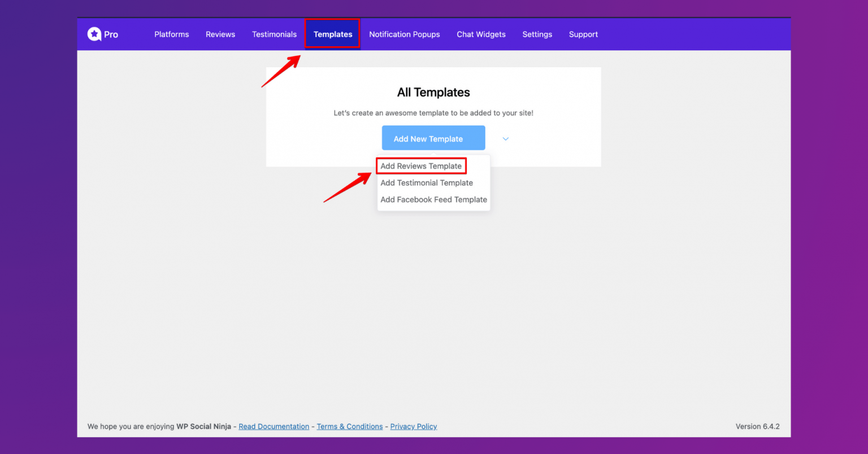Screen dimensions: 868x454
Task: Pick Add Facebook Feed Template
Action: [x=433, y=199]
